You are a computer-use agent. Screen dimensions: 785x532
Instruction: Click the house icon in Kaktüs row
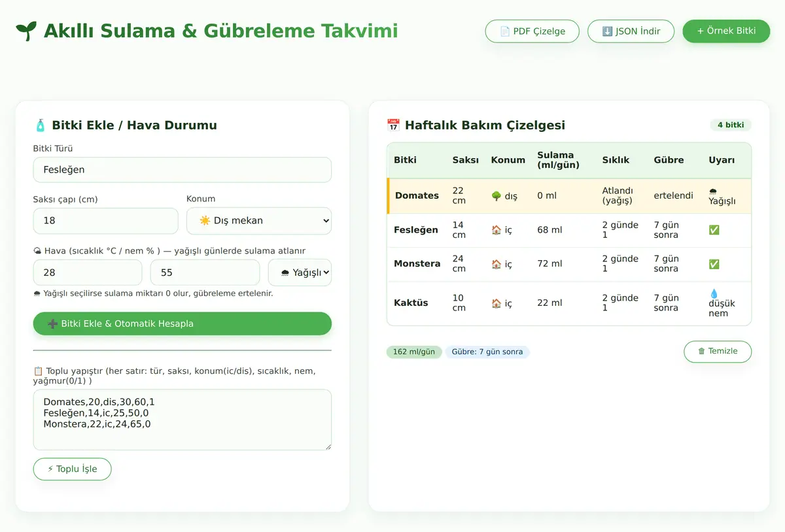pyautogui.click(x=496, y=303)
